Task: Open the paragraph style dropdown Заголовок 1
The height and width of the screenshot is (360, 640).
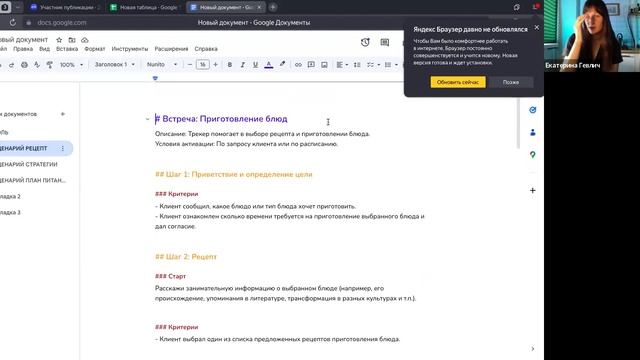Action: tap(115, 64)
